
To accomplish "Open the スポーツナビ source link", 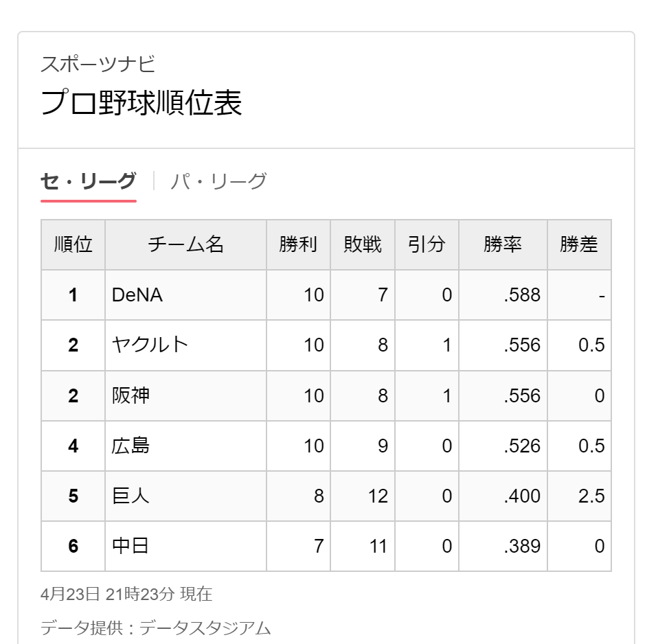I will (x=98, y=64).
